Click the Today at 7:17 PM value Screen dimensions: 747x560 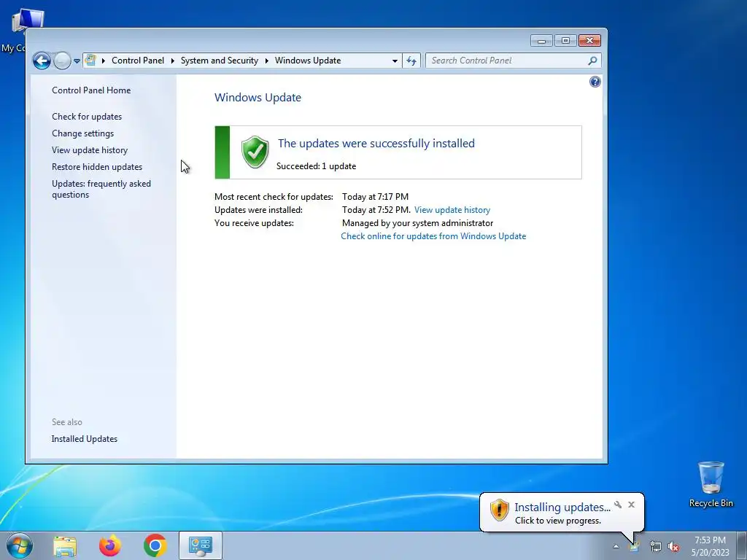point(376,197)
